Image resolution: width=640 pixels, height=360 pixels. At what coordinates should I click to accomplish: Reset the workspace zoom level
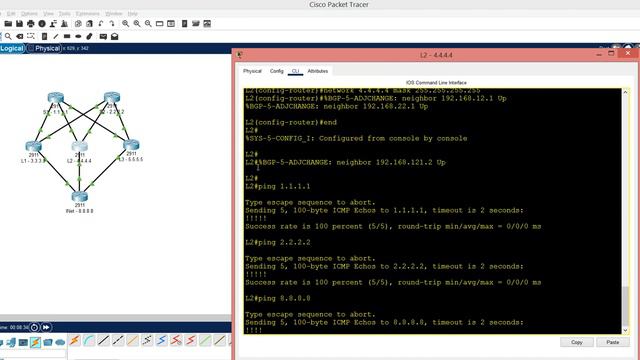point(137,24)
